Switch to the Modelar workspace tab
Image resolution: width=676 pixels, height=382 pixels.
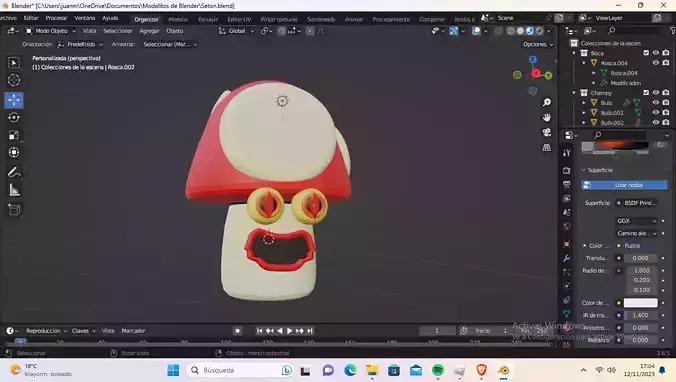[178, 19]
